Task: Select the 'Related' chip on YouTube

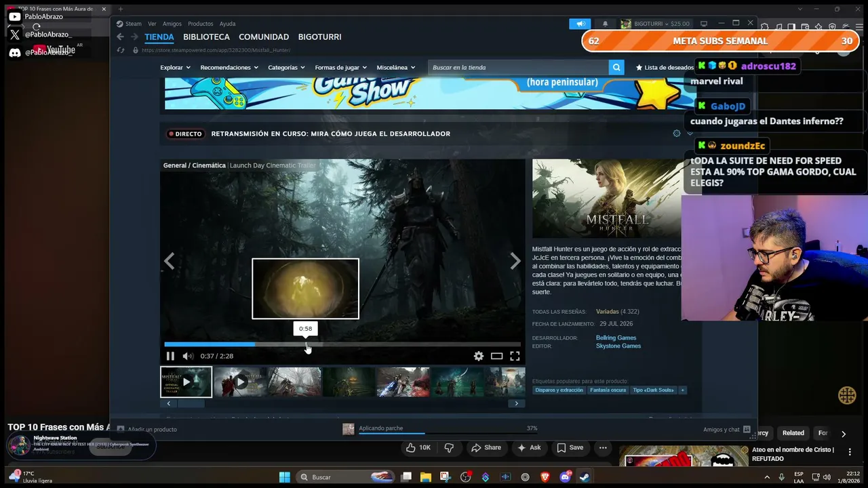Action: tap(793, 433)
